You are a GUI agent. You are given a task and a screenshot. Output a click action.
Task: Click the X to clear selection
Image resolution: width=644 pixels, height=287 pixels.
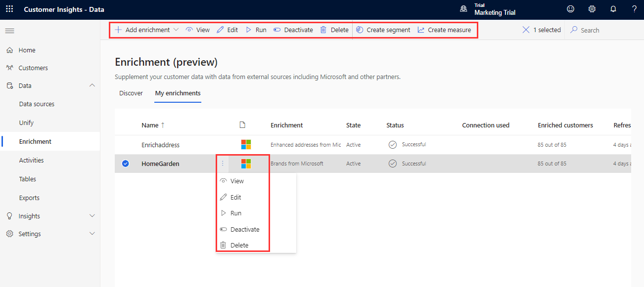point(526,30)
